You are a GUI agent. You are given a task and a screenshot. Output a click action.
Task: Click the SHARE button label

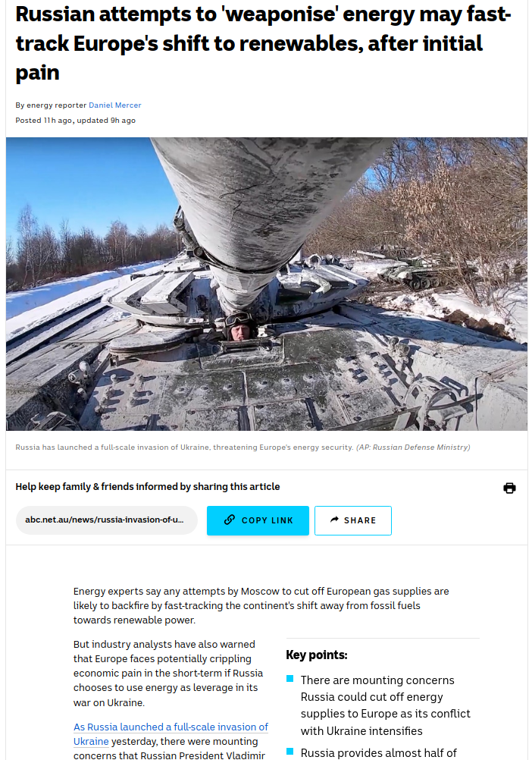pyautogui.click(x=360, y=520)
